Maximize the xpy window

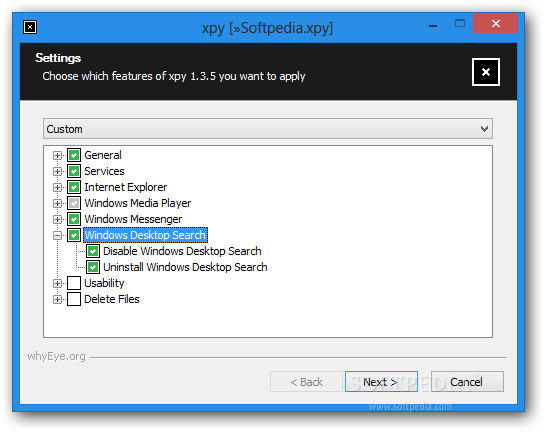pyautogui.click(x=460, y=24)
